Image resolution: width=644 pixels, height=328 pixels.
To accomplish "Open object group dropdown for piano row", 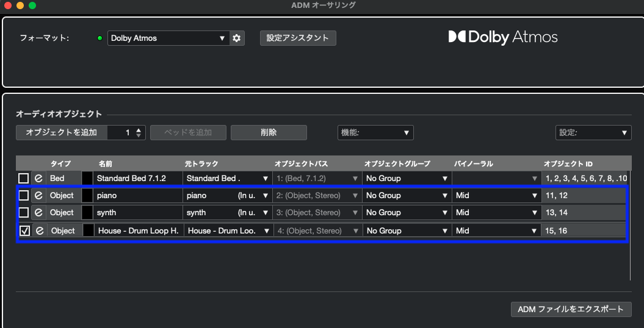I will (x=406, y=196).
